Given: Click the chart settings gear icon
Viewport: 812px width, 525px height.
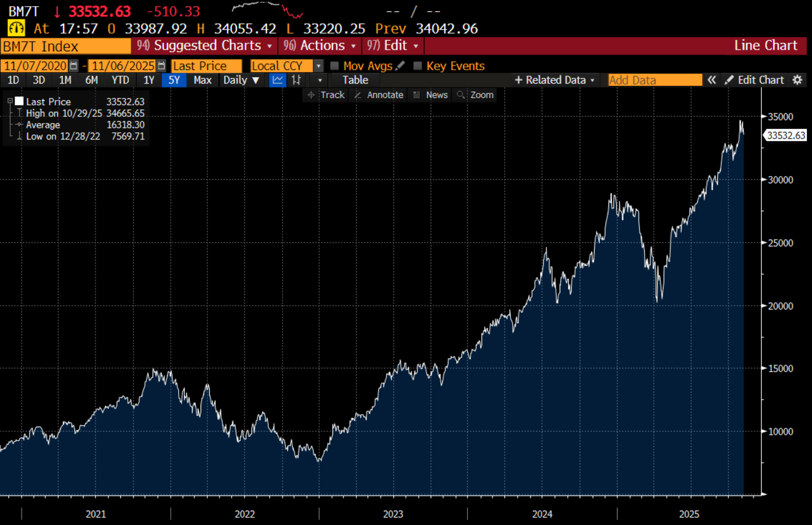Looking at the screenshot, I should coord(797,80).
